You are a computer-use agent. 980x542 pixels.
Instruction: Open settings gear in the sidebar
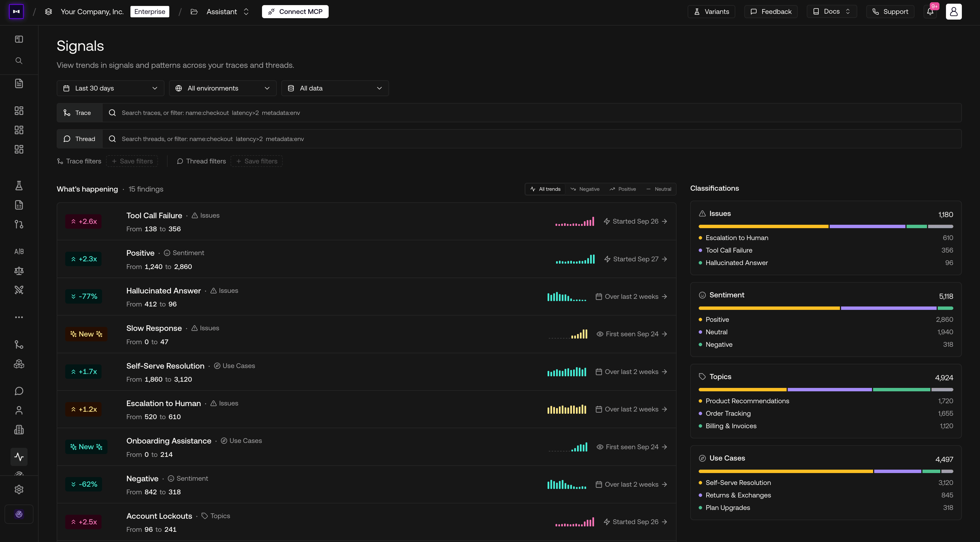[19, 490]
